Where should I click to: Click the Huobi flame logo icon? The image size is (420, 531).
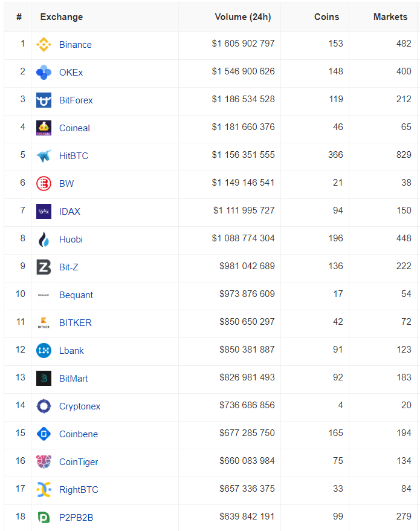pyautogui.click(x=44, y=239)
